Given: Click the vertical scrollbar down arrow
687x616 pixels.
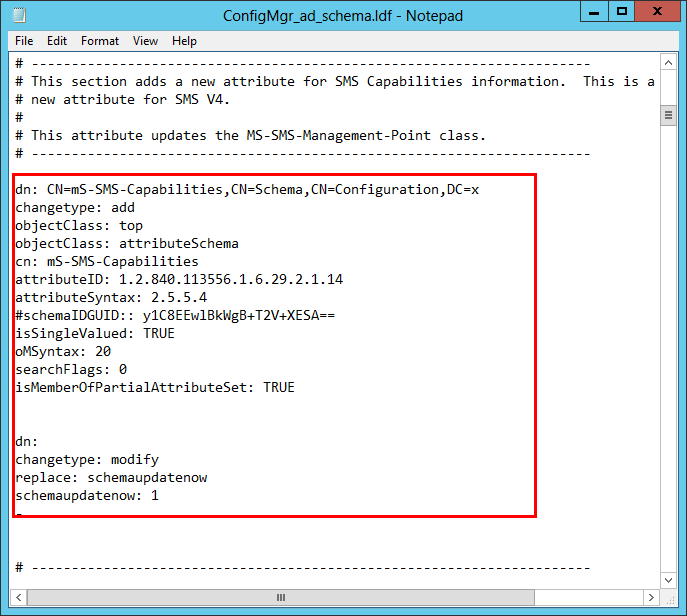Looking at the screenshot, I should coord(668,578).
